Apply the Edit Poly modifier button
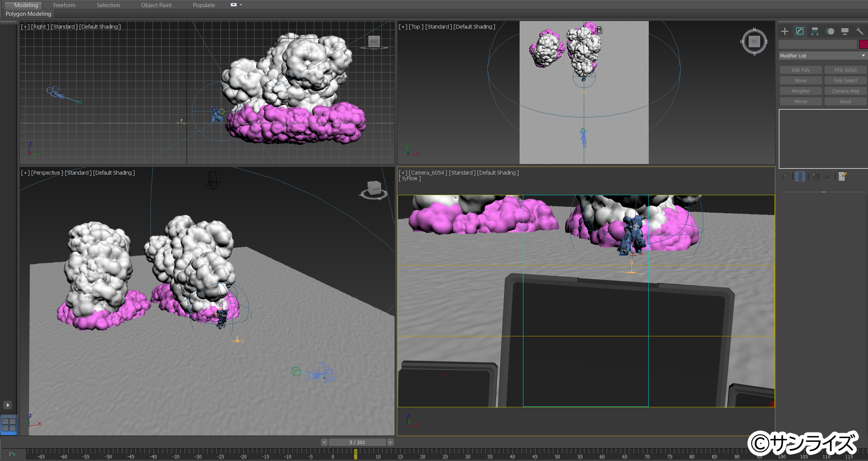The width and height of the screenshot is (868, 461). click(801, 70)
